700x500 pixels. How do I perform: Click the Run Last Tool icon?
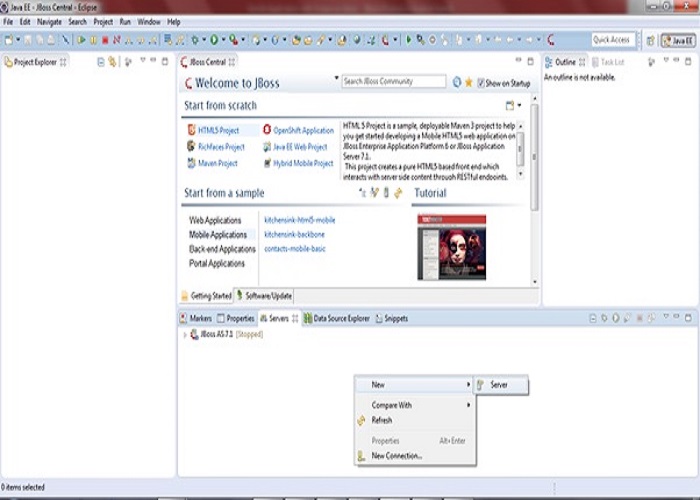233,40
